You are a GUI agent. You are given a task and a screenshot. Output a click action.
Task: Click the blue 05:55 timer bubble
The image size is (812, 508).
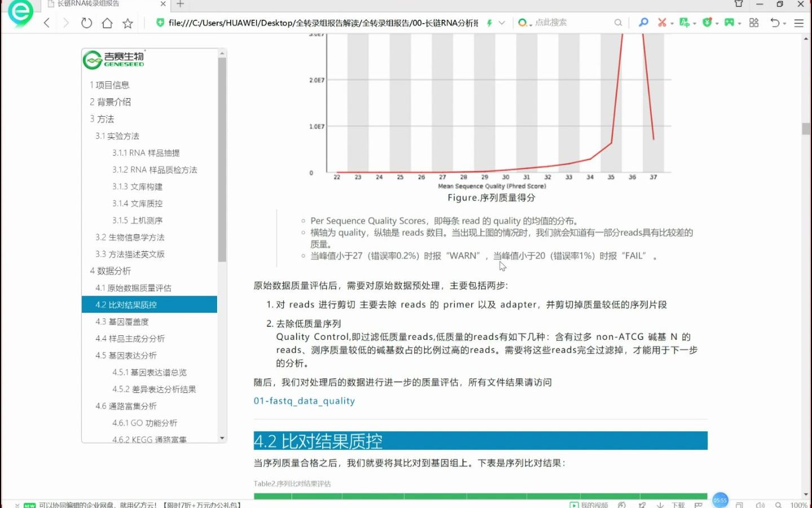click(x=720, y=500)
